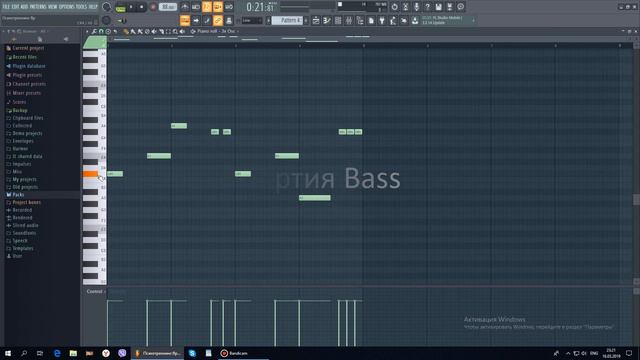Screen dimensions: 640x360
Task: Toggle the countdown before recording button
Action: click(207, 7)
